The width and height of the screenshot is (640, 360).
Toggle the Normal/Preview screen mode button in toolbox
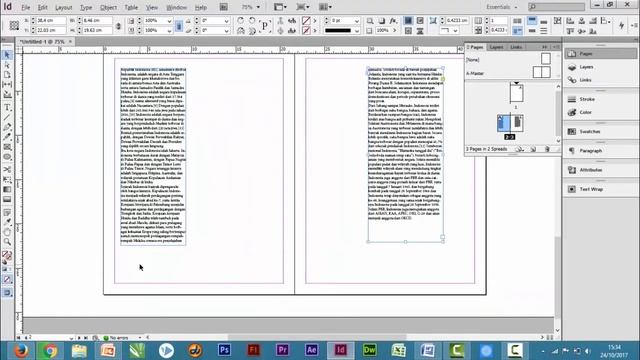pyautogui.click(x=7, y=293)
